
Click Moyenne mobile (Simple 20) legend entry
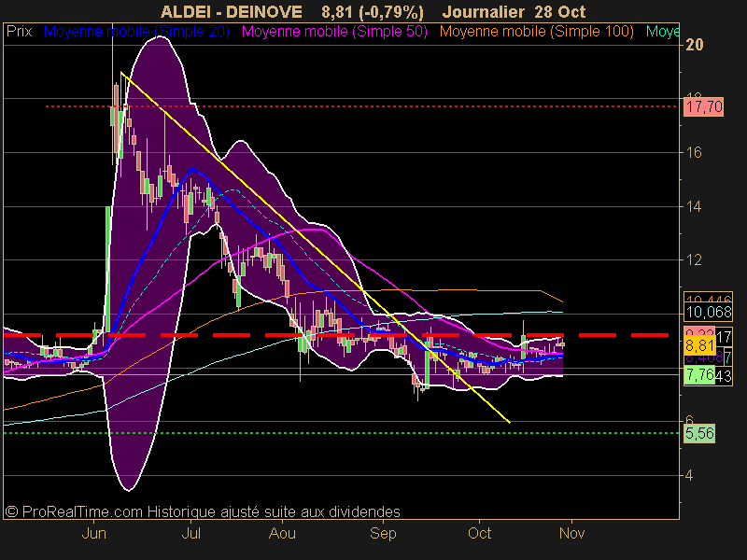click(x=136, y=32)
